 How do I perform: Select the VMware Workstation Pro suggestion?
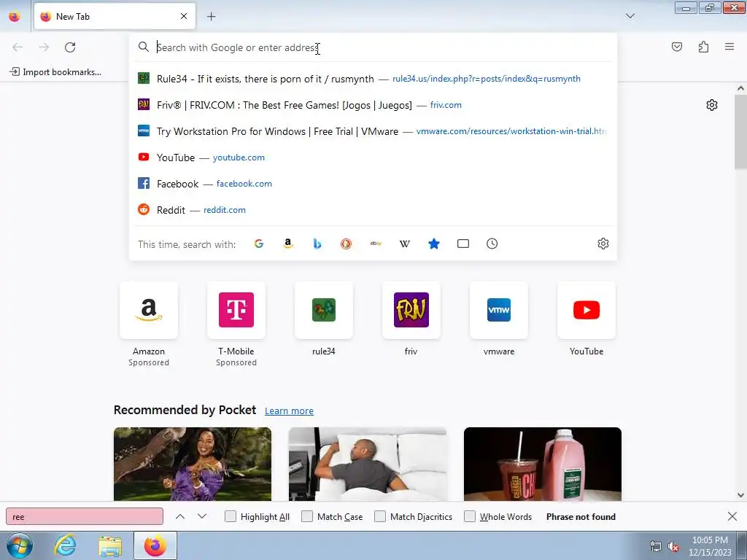(373, 131)
